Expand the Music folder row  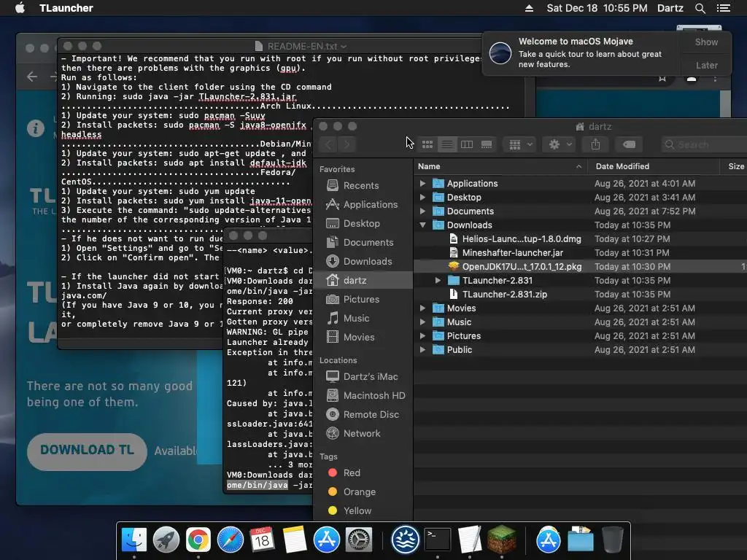[x=422, y=322]
